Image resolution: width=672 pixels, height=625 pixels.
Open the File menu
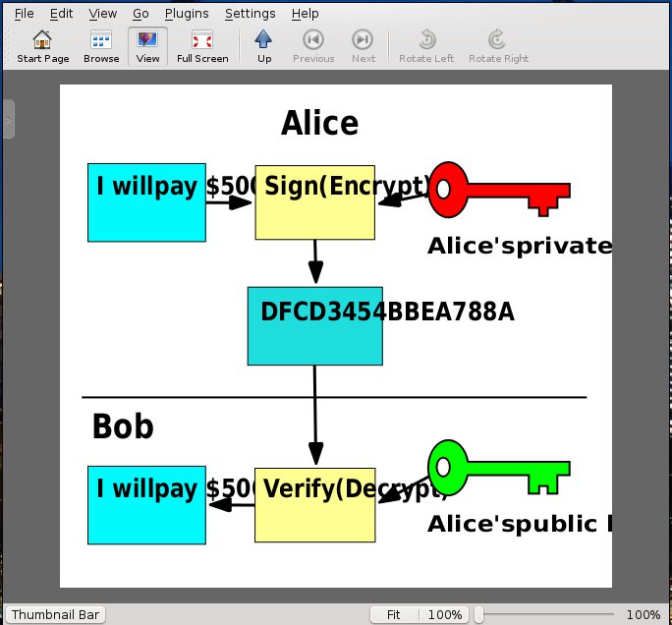click(x=25, y=14)
